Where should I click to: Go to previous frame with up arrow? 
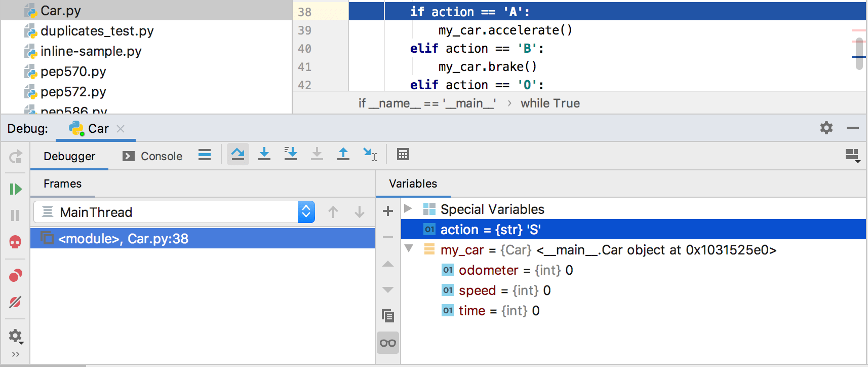(x=333, y=212)
